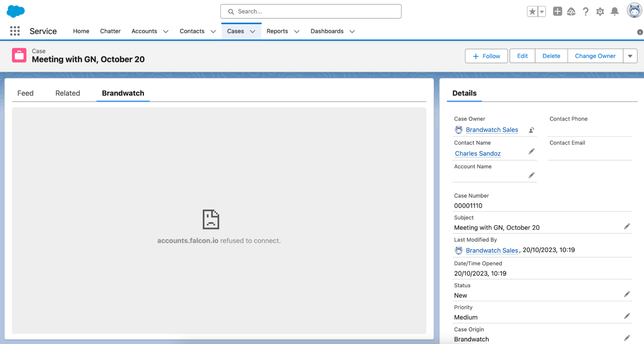
Task: Open Case Owner Brandwatch Sales link
Action: coord(492,130)
